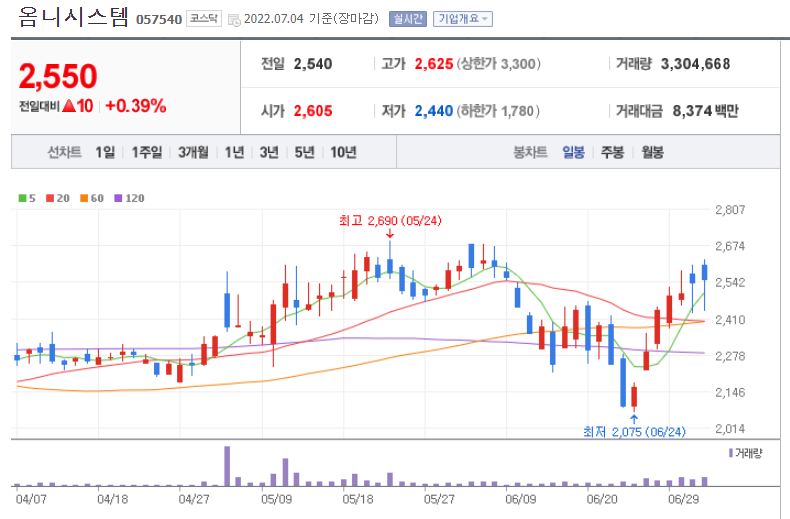Click the 05/09 date axis label
Image resolution: width=790 pixels, height=519 pixels.
(276, 499)
